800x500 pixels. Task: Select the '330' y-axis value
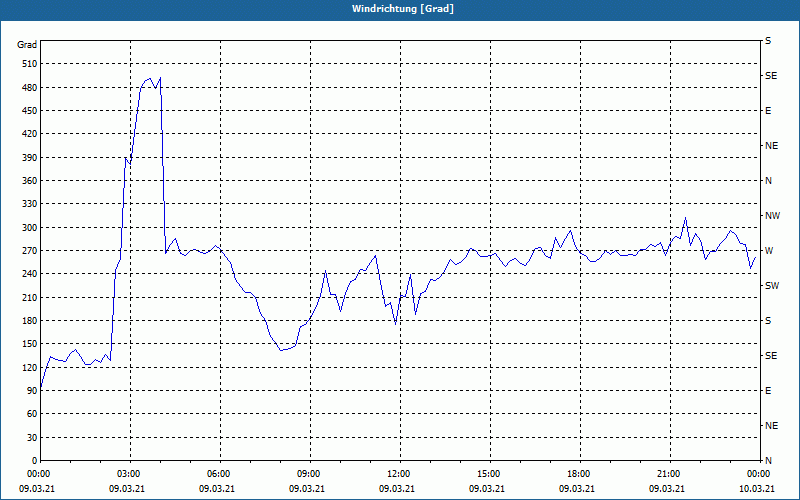[x=30, y=204]
